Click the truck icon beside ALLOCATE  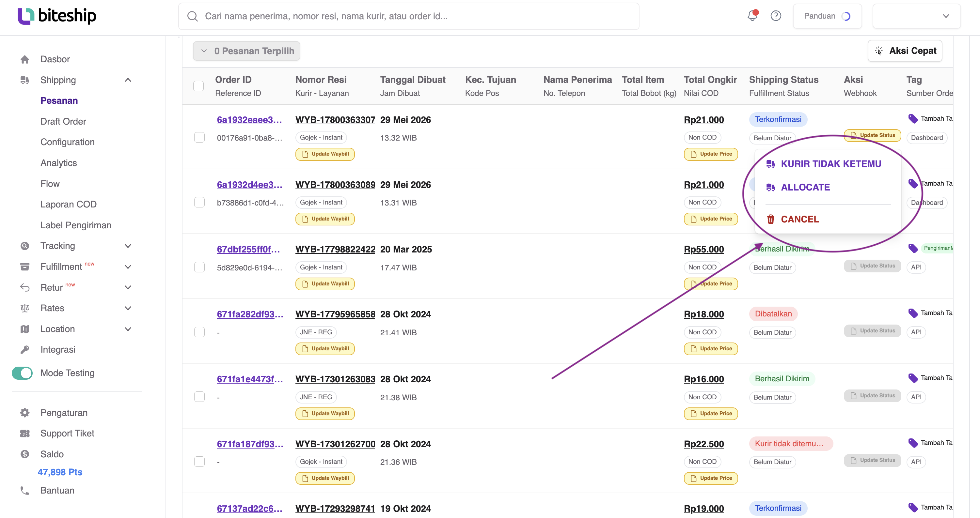pos(771,187)
